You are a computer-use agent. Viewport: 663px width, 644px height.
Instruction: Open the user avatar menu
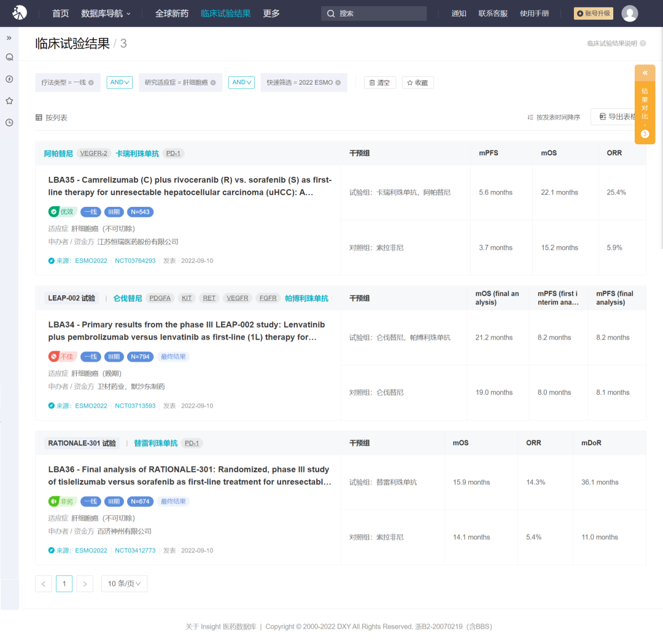tap(630, 13)
